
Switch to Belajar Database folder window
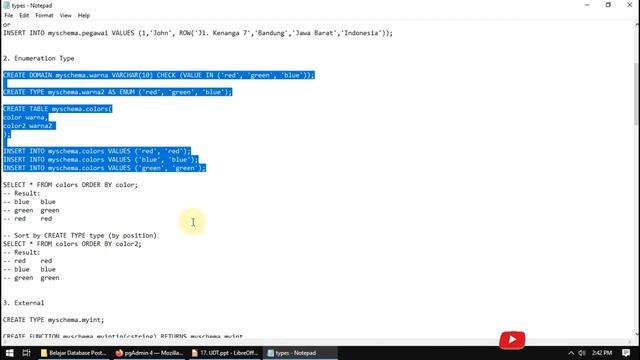point(73,353)
